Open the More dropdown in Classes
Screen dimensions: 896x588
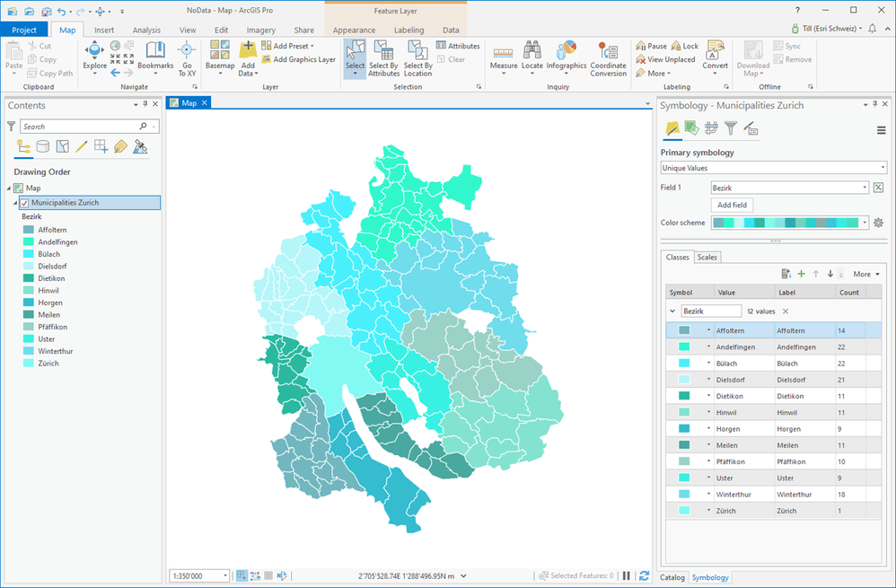pyautogui.click(x=866, y=275)
